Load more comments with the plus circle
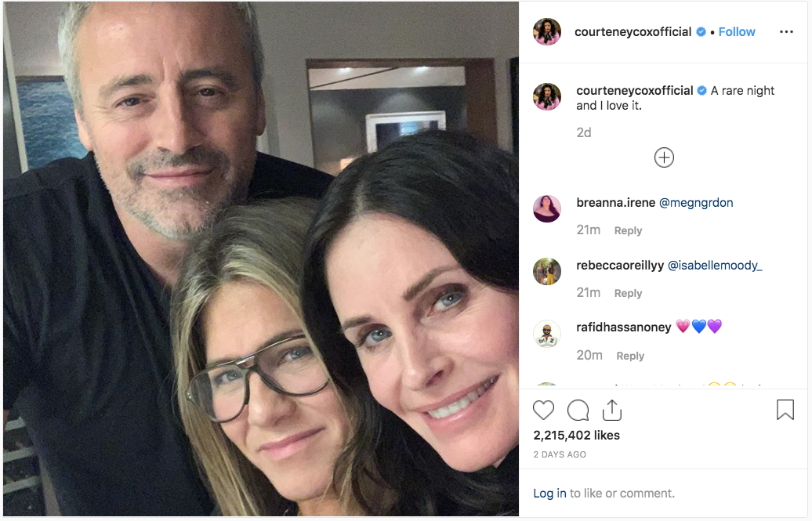Screen dimensions: 812x521 point(664,157)
